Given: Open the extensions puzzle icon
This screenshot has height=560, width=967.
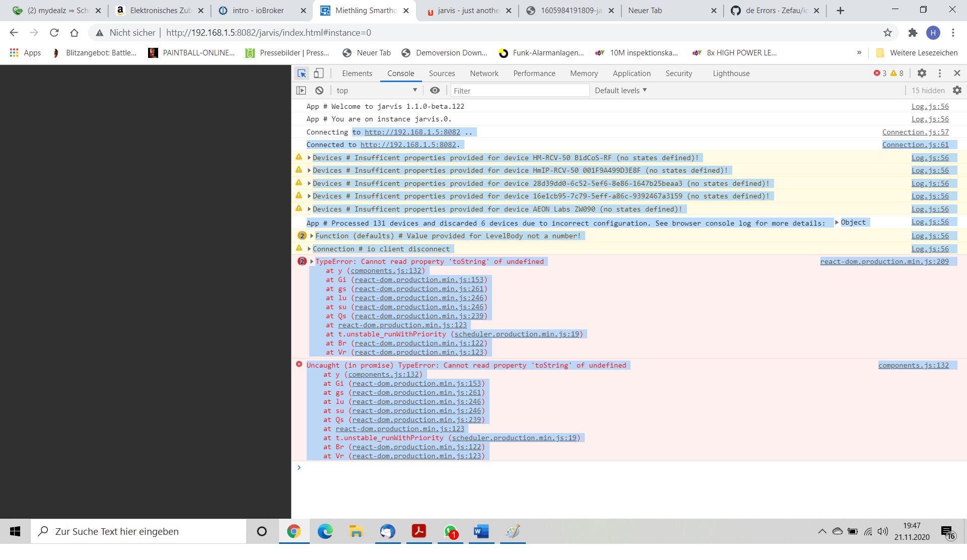Looking at the screenshot, I should pyautogui.click(x=913, y=33).
